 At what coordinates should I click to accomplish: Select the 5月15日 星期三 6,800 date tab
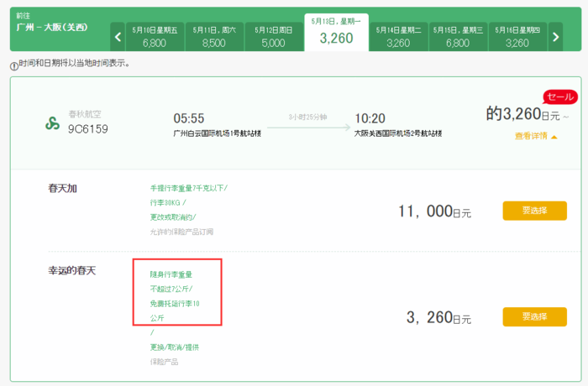[x=458, y=36]
